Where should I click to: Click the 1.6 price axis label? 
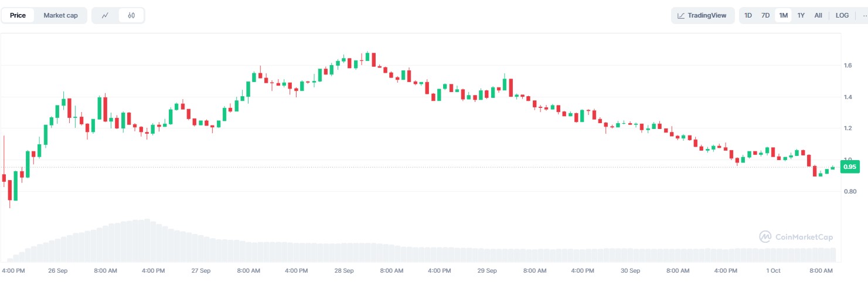point(848,66)
